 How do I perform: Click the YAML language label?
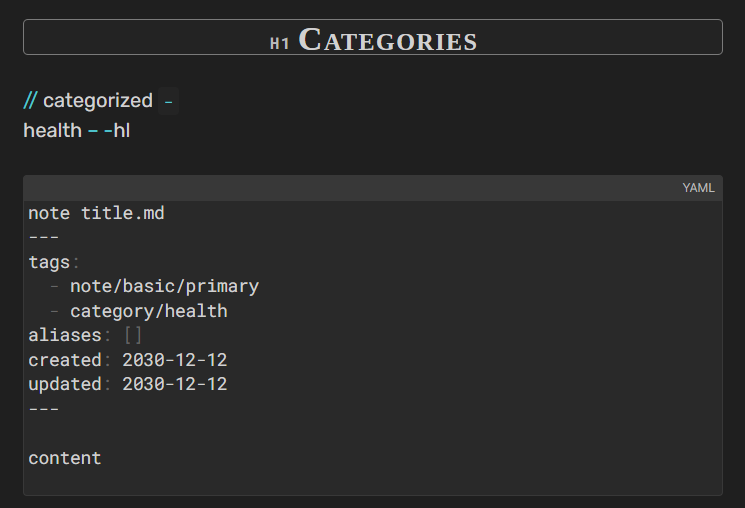coord(698,188)
